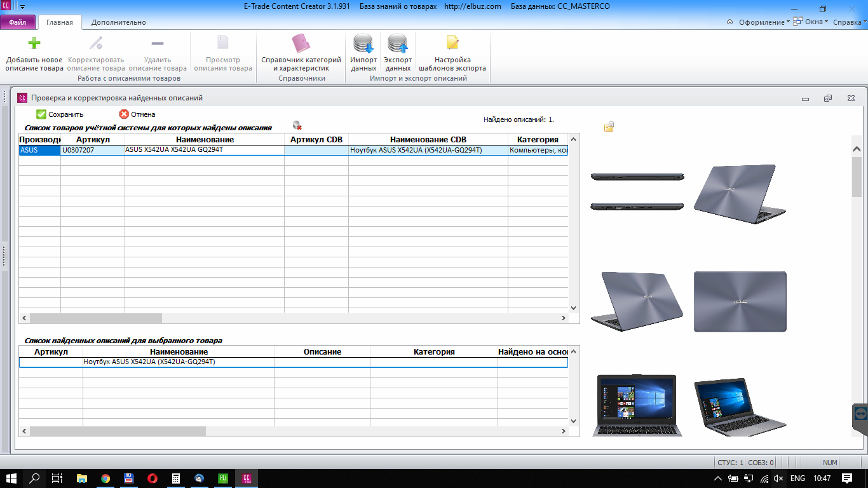Select the closed laptop lid top view thumbnail
This screenshot has width=868, height=488.
[x=740, y=301]
